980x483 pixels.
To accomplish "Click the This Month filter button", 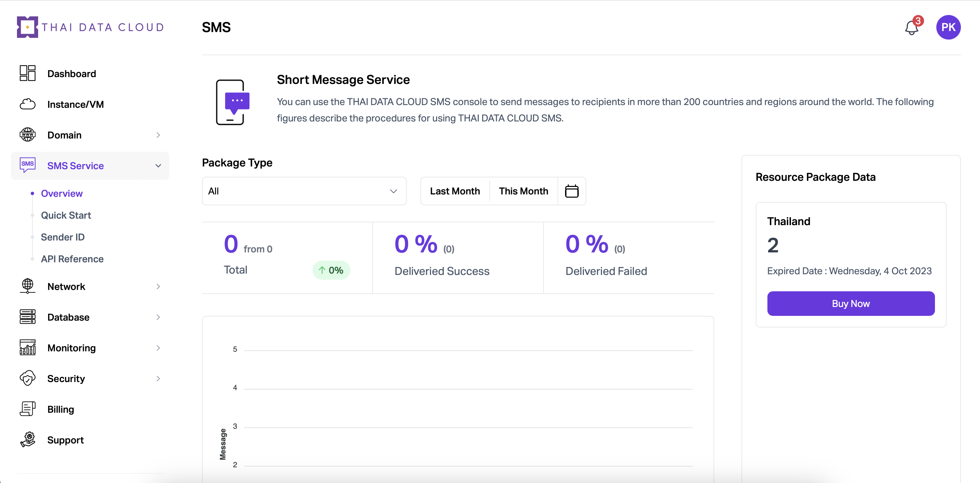I will [523, 191].
